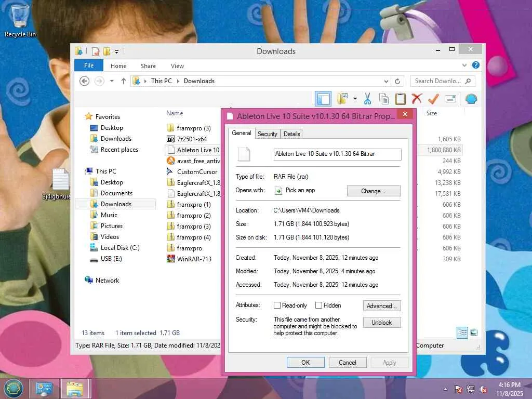Open Classic Shell settings shell icon
The height and width of the screenshot is (399, 532).
(471, 99)
